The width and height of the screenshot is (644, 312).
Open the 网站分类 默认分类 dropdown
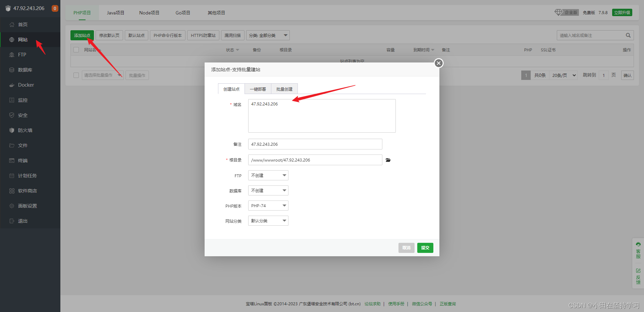click(x=268, y=221)
